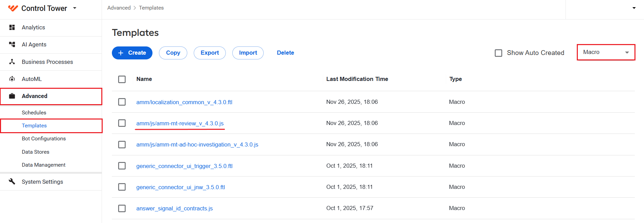The width and height of the screenshot is (644, 223).
Task: Click the Type column header
Action: point(455,79)
